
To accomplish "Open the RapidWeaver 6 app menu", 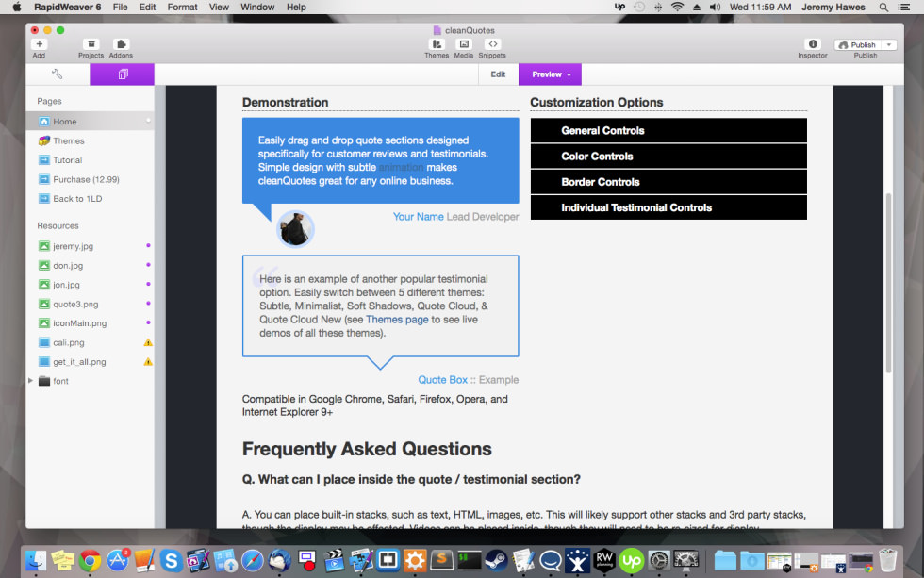I will [x=67, y=7].
